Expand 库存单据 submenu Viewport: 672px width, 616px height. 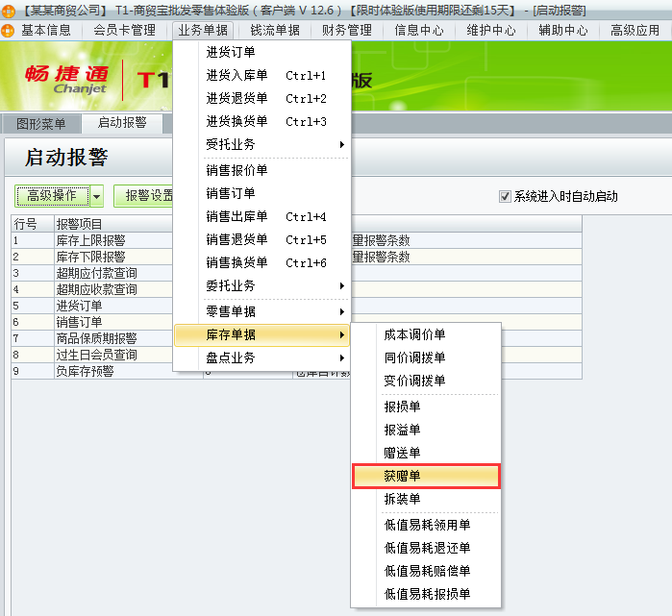(262, 334)
